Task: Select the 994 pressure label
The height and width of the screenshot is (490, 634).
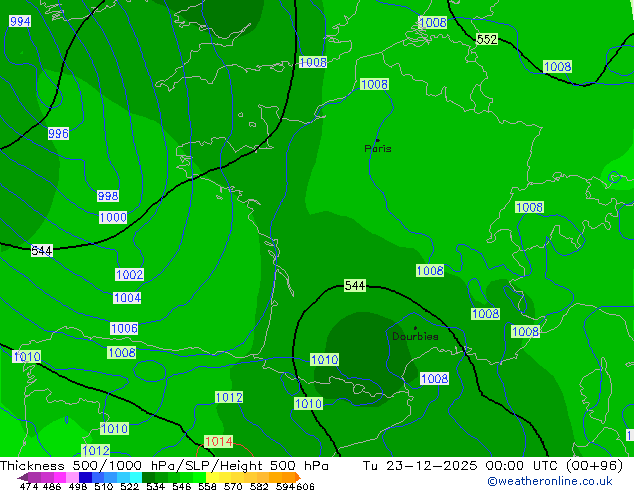Action: click(x=20, y=21)
